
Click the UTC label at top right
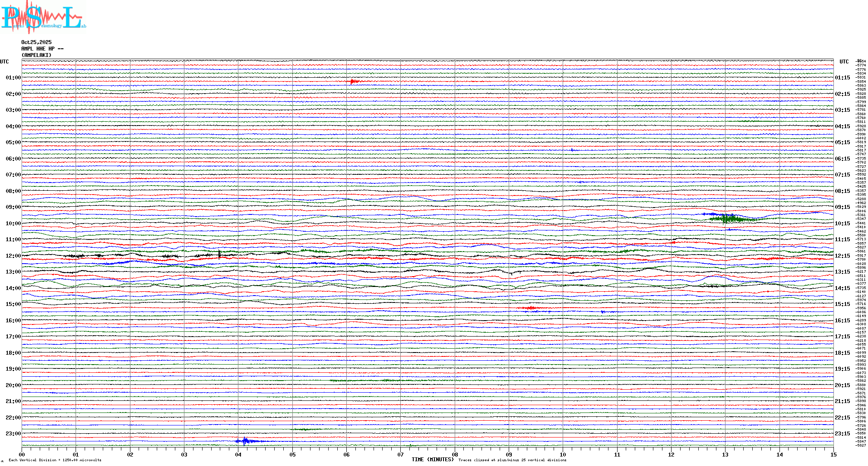(844, 62)
